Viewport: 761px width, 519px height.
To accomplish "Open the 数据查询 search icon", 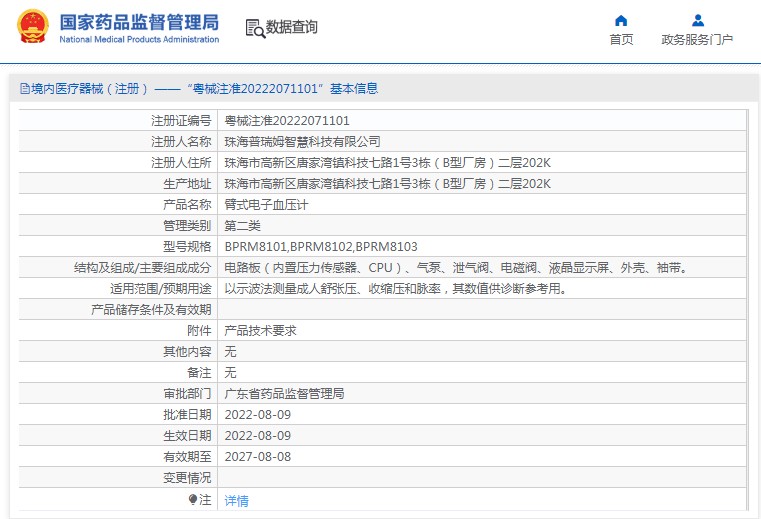I will [x=255, y=28].
